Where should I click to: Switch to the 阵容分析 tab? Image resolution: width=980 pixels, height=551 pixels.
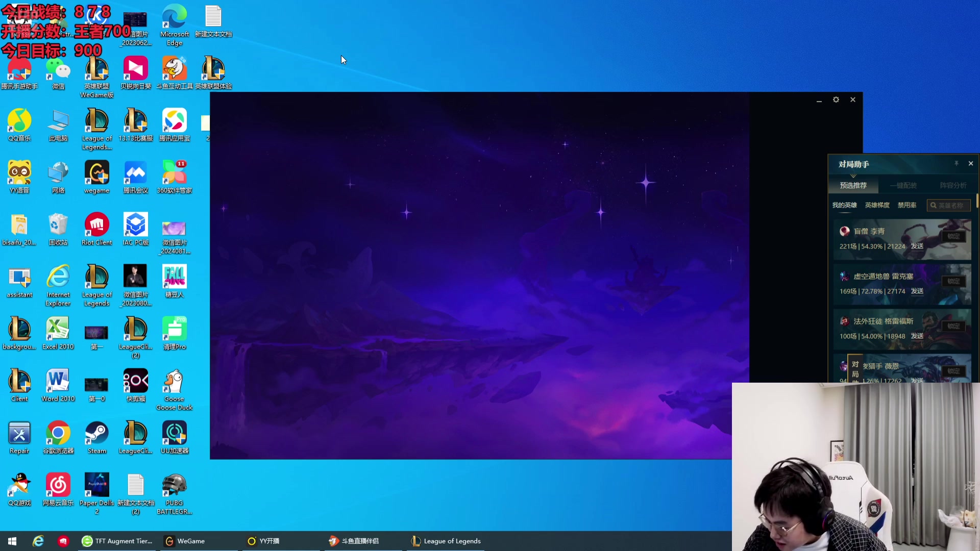tap(952, 185)
